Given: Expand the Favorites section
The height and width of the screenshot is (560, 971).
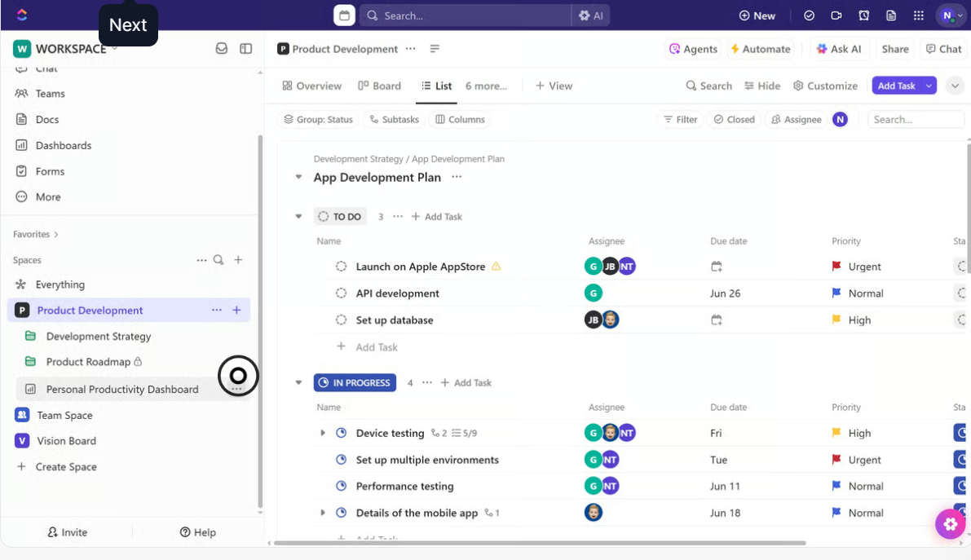Looking at the screenshot, I should click(35, 234).
